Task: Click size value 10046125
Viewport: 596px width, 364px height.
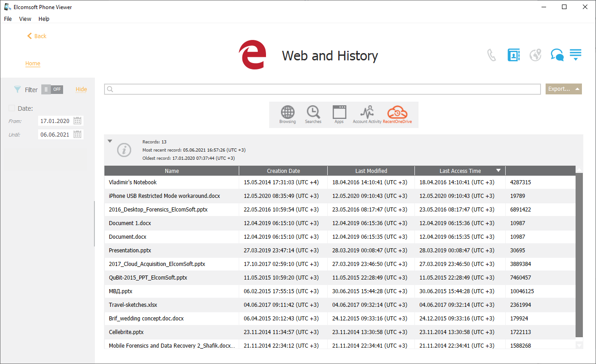Action: pyautogui.click(x=522, y=291)
